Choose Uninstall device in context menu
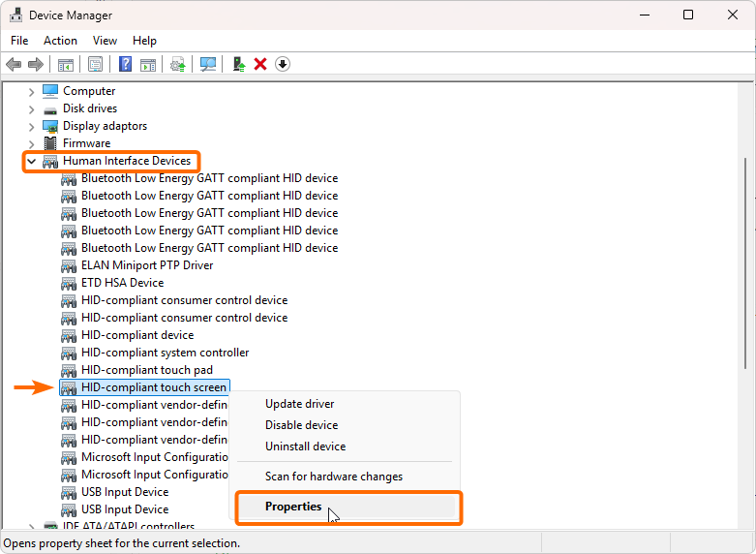Viewport: 756px width, 554px height. tap(305, 446)
